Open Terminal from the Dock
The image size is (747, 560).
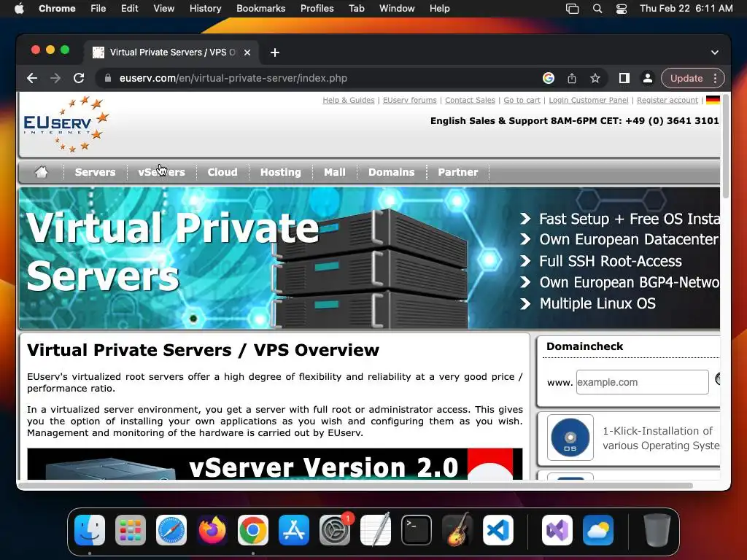pos(417,530)
